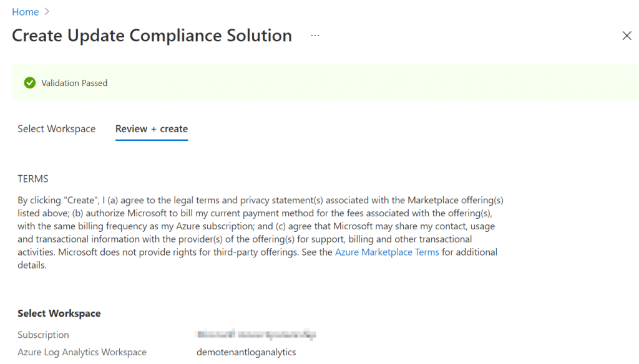Select the Review + create tab
The height and width of the screenshot is (364, 639).
point(152,129)
